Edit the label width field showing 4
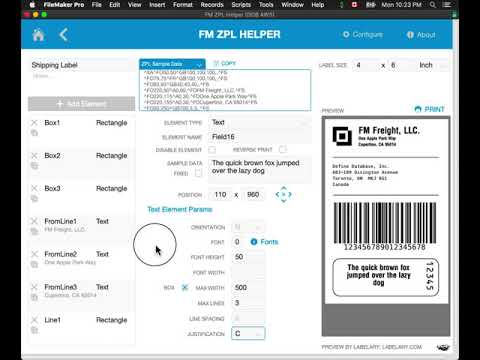 (366, 65)
